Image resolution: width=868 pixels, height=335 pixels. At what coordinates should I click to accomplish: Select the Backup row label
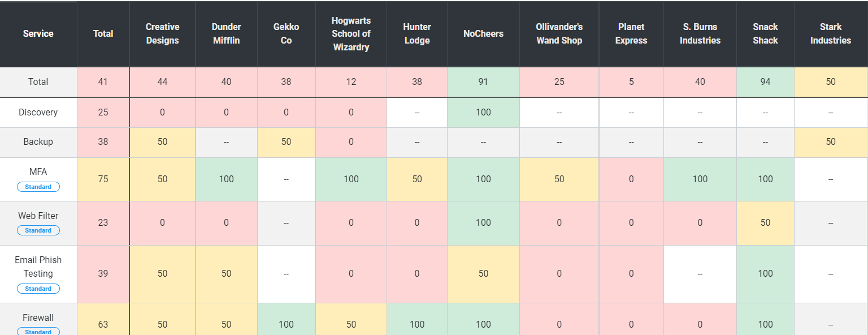38,141
